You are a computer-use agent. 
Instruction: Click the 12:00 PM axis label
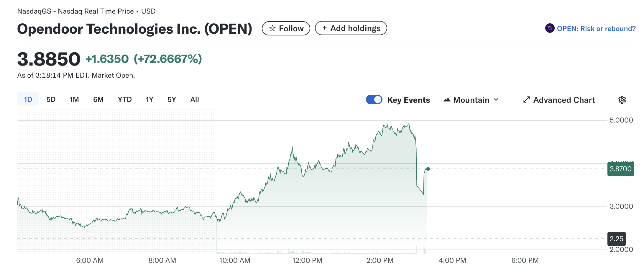click(x=307, y=260)
